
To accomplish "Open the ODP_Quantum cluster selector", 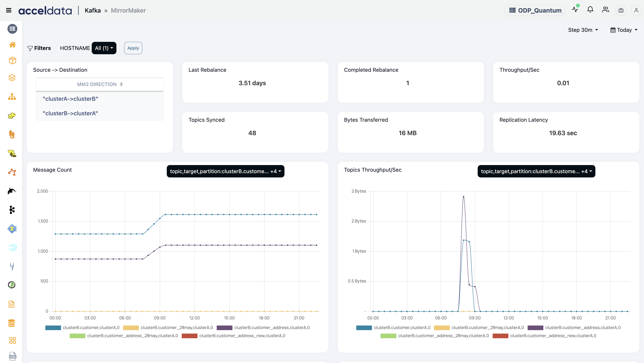I will coord(535,10).
